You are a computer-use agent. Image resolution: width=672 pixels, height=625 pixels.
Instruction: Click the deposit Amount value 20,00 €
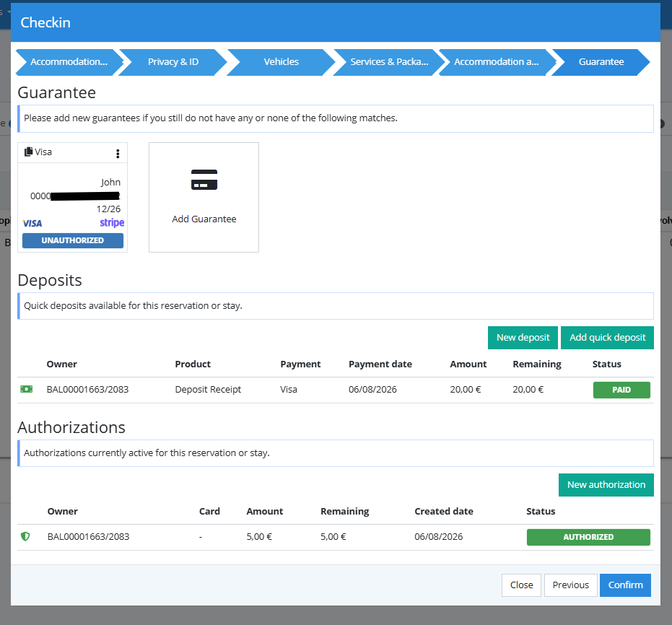[x=466, y=390]
